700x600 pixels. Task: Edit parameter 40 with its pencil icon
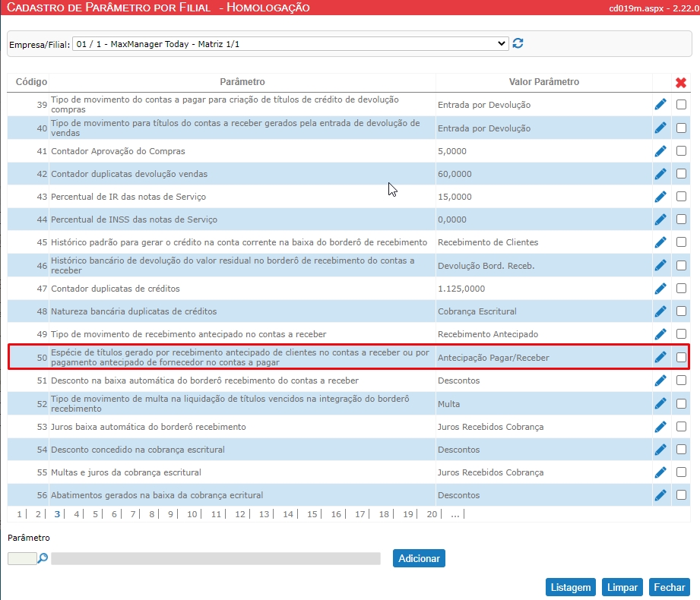pyautogui.click(x=660, y=128)
